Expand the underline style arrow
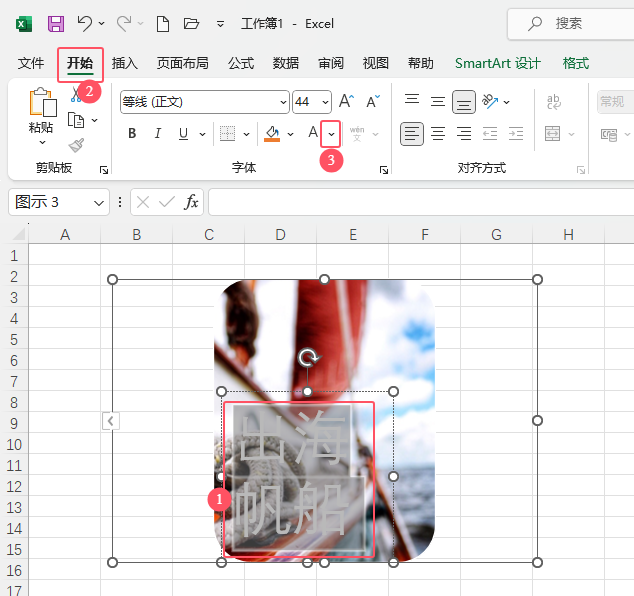Image resolution: width=634 pixels, height=596 pixels. (203, 134)
